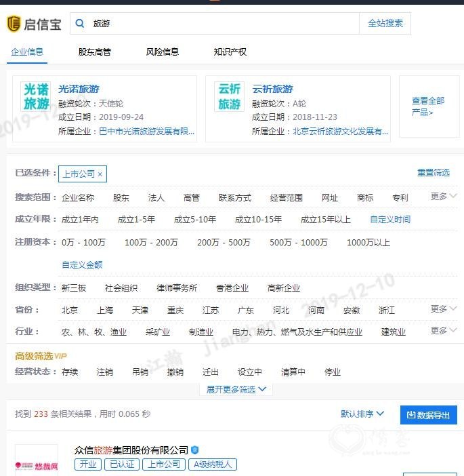Filter organization type 高新企业
Image resolution: width=464 pixels, height=476 pixels.
point(284,287)
